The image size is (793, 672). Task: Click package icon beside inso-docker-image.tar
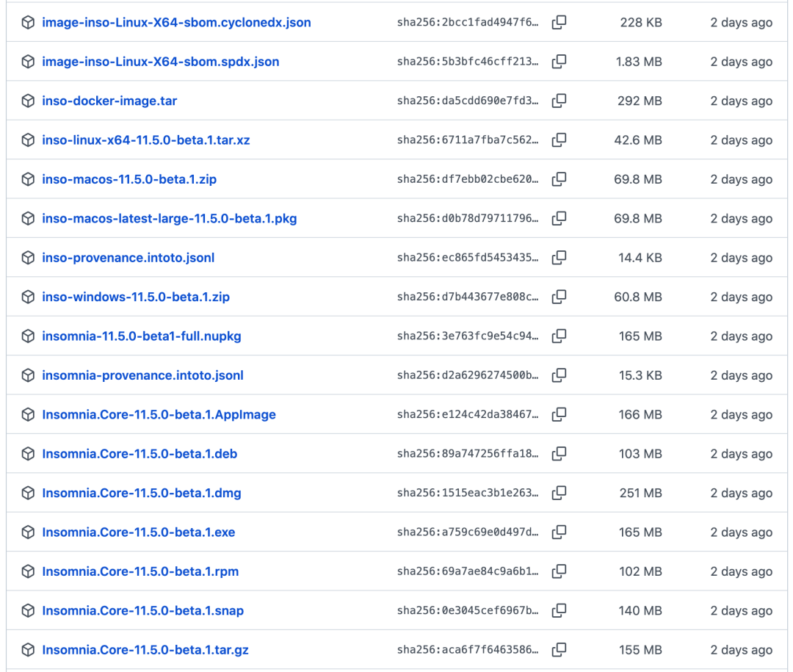[x=28, y=101]
